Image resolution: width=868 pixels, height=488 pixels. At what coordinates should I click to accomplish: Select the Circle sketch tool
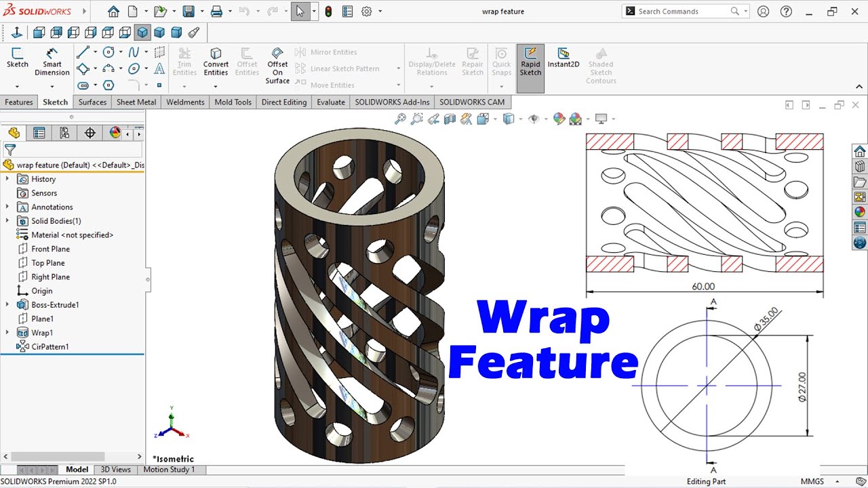pyautogui.click(x=108, y=52)
